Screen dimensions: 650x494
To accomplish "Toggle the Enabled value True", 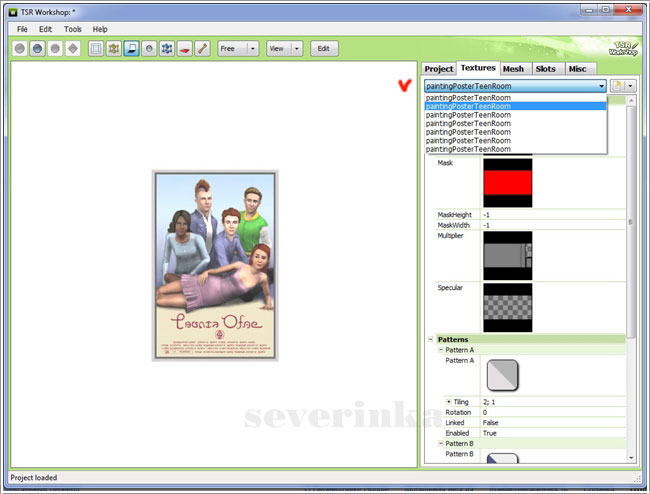I will pos(553,433).
